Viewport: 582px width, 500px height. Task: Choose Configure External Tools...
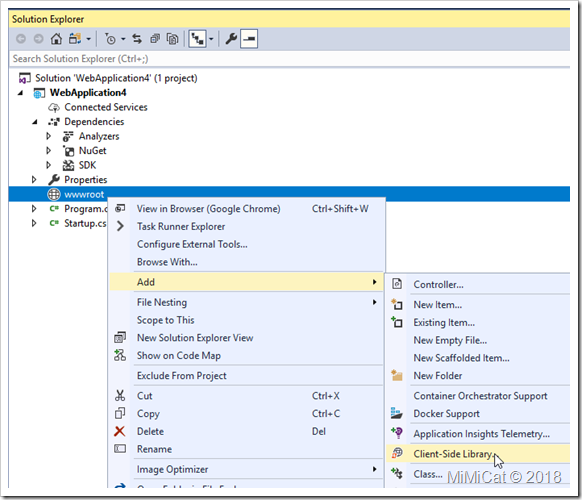[247, 244]
